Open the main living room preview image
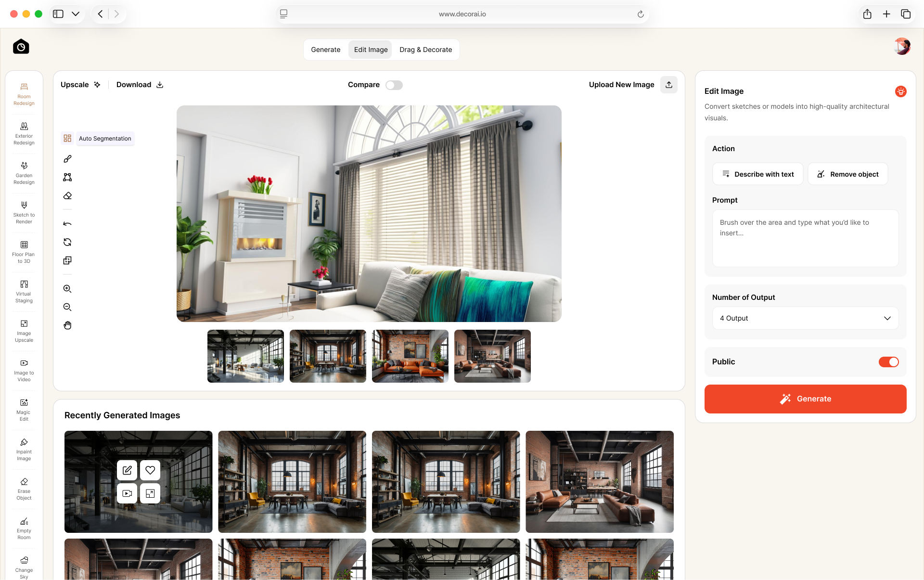 pyautogui.click(x=369, y=214)
